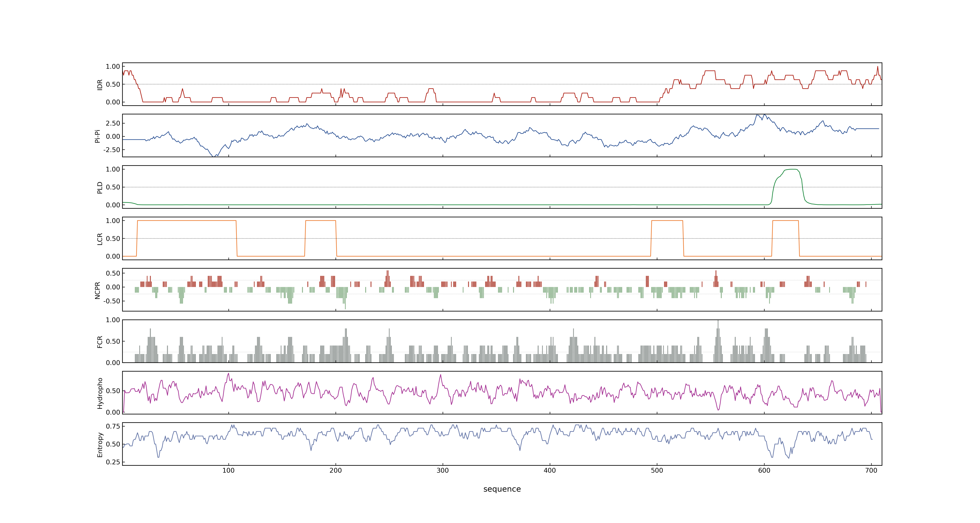Click the x-axis tick label 200
This screenshot has height=523, width=980.
(x=336, y=470)
